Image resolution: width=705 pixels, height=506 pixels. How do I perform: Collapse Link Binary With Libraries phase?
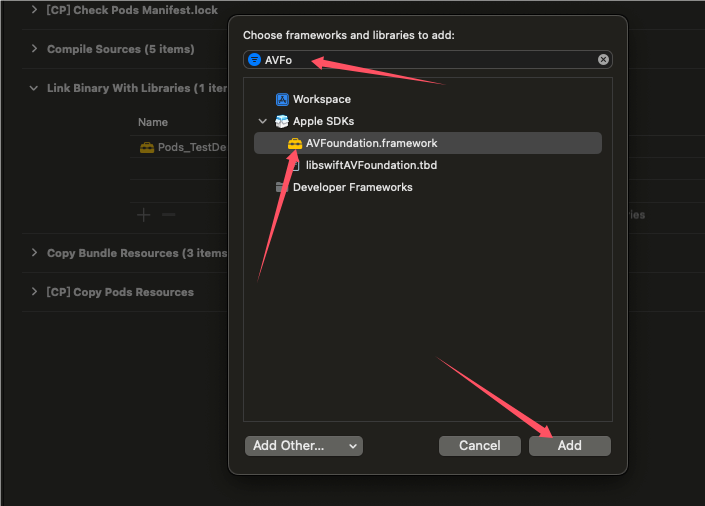[34, 88]
